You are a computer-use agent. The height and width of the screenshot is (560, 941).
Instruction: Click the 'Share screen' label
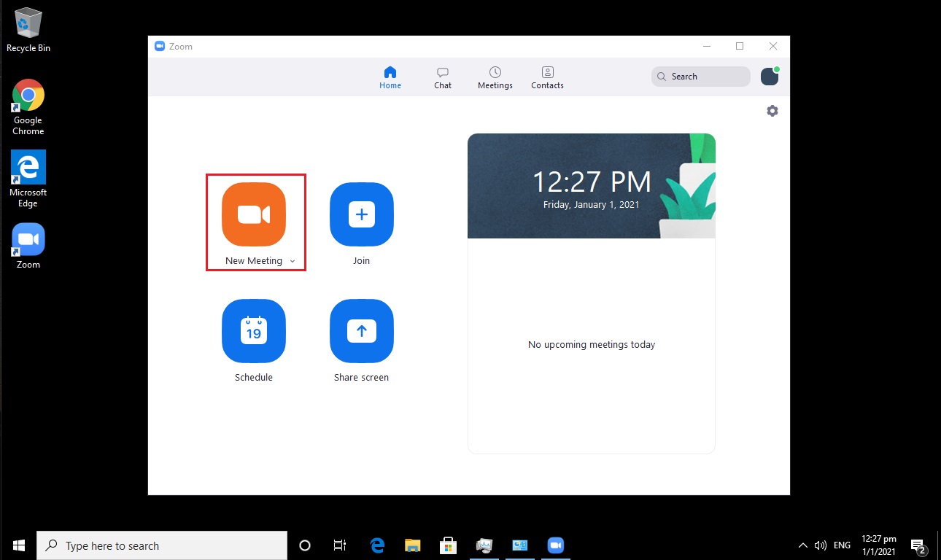362,378
